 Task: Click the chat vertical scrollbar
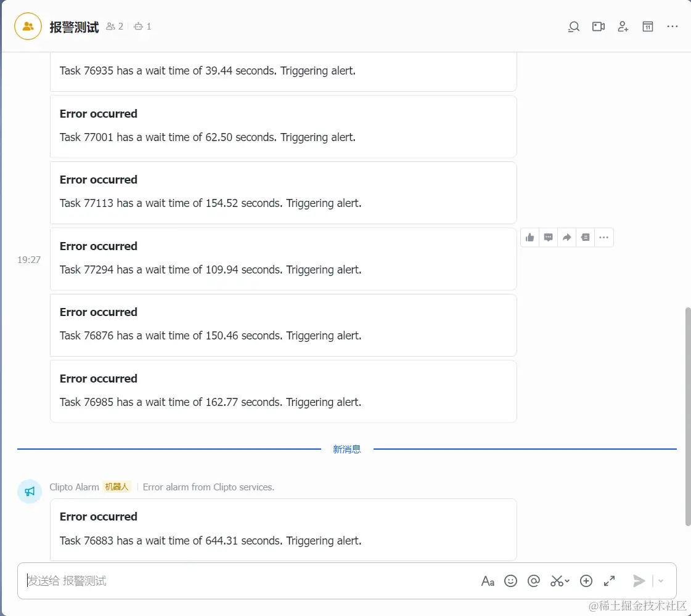pyautogui.click(x=687, y=416)
